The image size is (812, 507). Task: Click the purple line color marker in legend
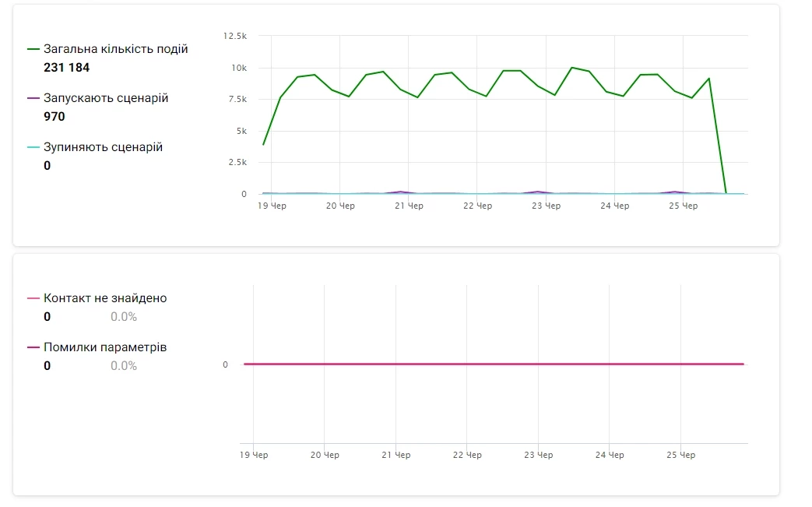click(x=33, y=98)
